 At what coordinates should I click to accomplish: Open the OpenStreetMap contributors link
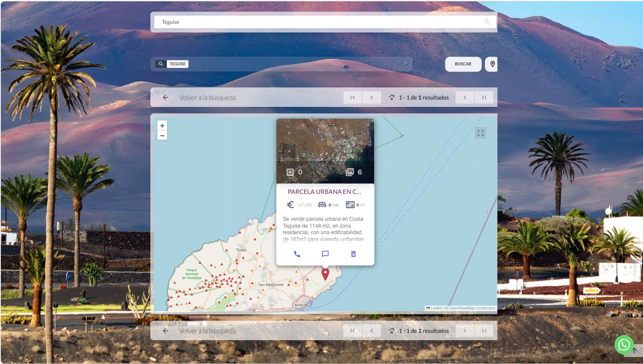pos(472,308)
